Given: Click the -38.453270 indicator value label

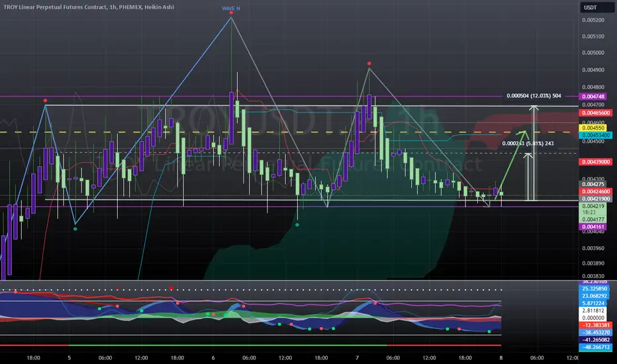Looking at the screenshot, I should pos(595,332).
